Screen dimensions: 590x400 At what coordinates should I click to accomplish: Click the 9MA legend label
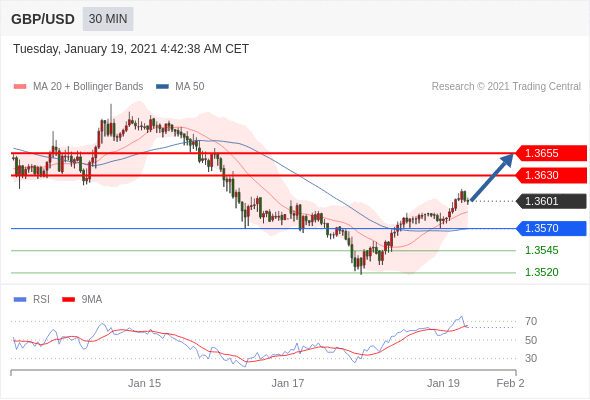point(92,300)
